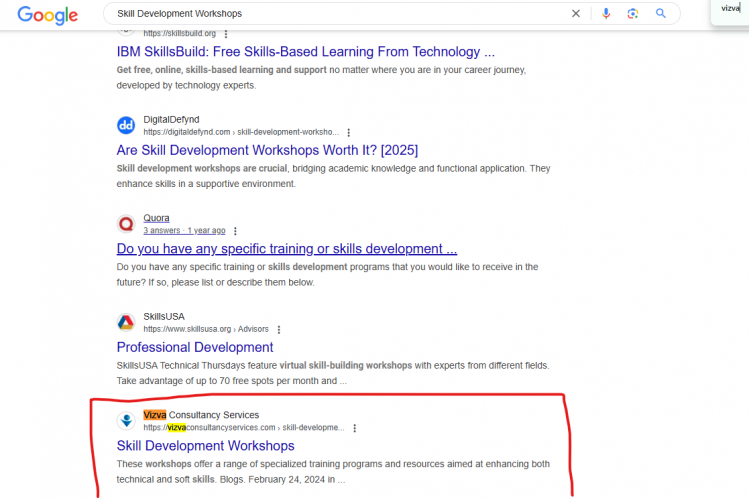Click the Quora site name link
This screenshot has height=500, width=749.
coord(156,218)
